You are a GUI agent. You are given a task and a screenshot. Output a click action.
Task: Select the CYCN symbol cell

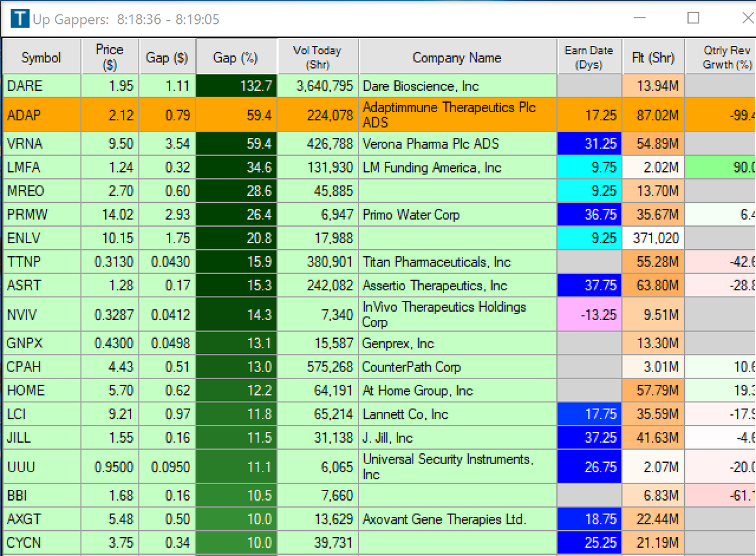click(x=42, y=543)
